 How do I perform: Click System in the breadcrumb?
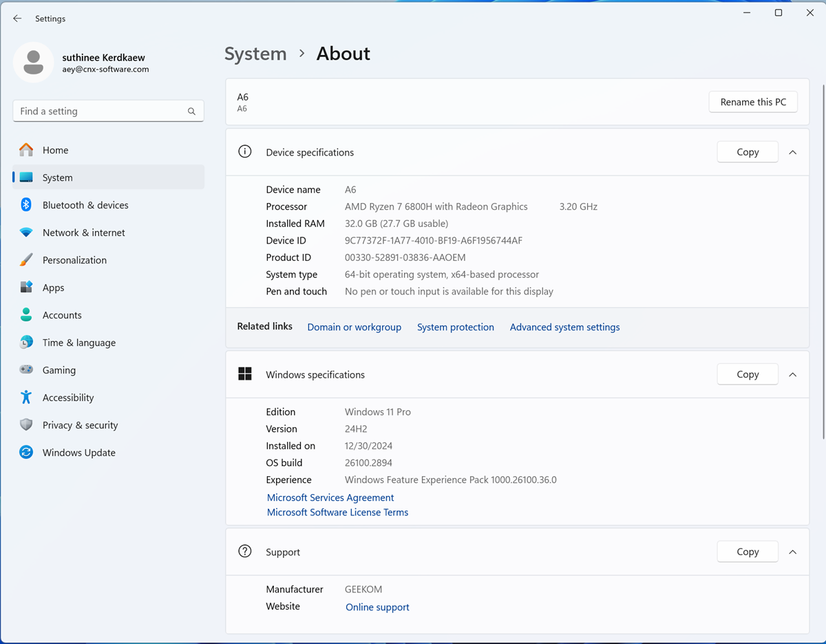click(x=255, y=54)
